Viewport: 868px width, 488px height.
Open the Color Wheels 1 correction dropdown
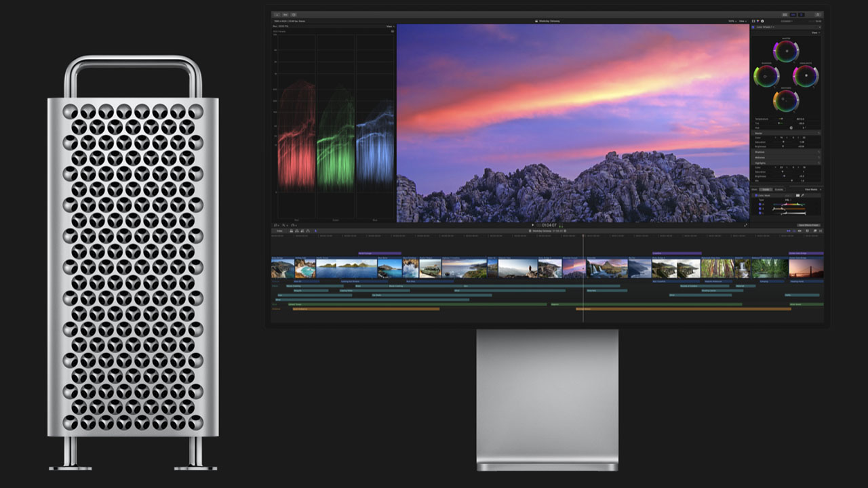coord(766,27)
